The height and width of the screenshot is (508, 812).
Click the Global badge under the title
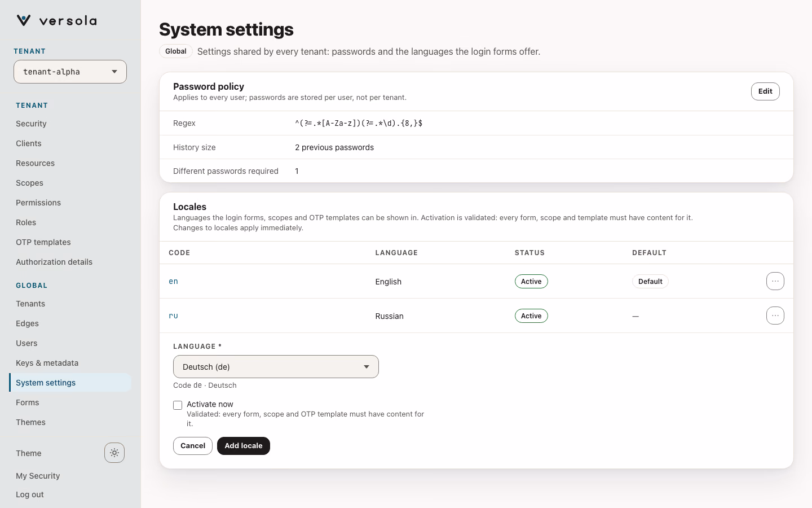[x=176, y=51]
